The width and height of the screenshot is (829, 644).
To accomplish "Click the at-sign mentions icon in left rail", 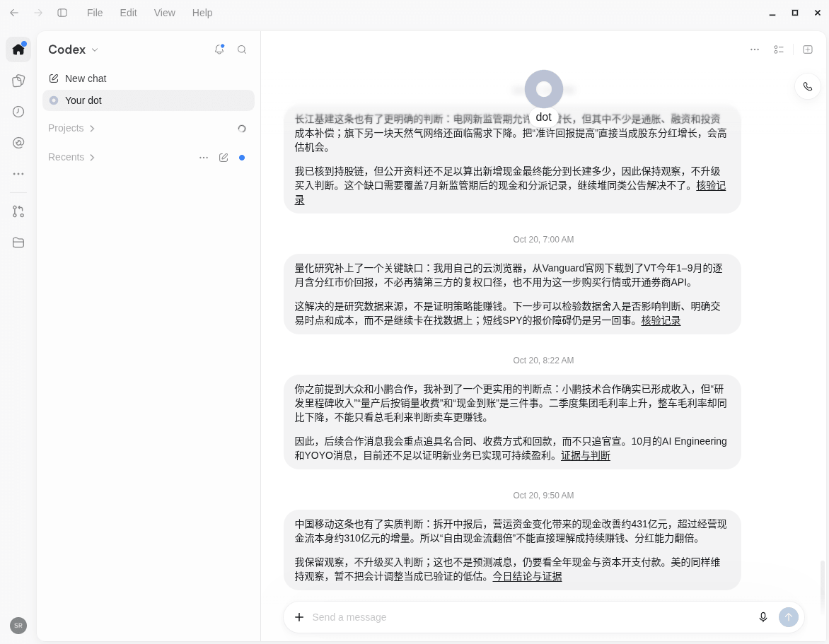I will (18, 143).
